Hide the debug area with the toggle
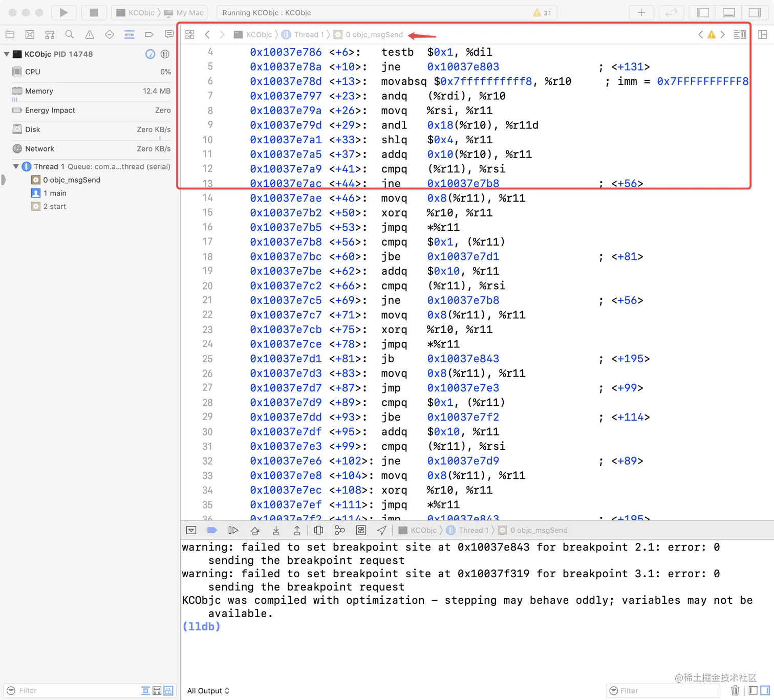This screenshot has height=700, width=774. pyautogui.click(x=191, y=530)
